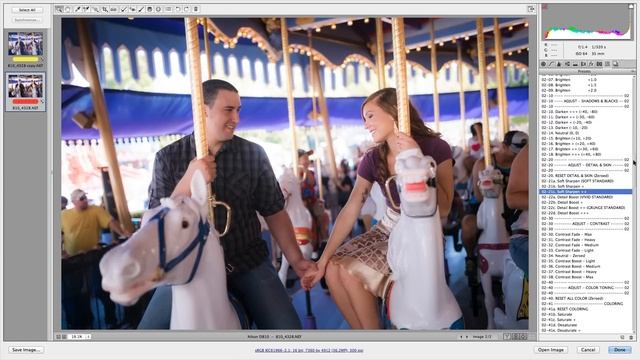Open the zoom level dropdown

coord(79,337)
